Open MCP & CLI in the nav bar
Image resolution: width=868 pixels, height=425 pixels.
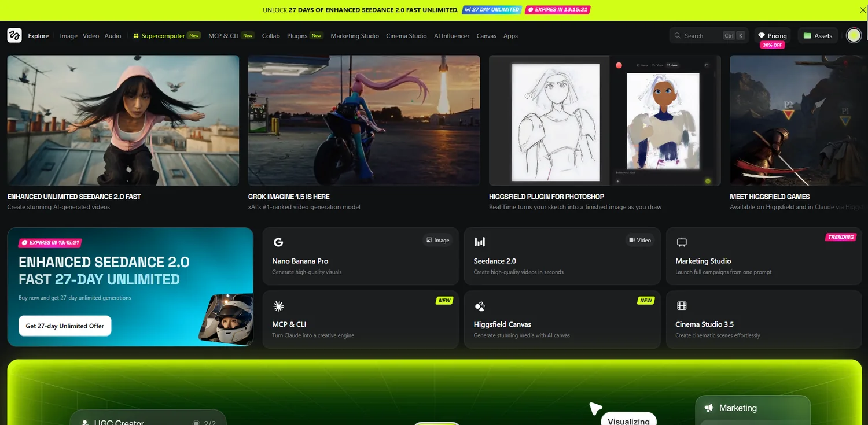pos(223,36)
